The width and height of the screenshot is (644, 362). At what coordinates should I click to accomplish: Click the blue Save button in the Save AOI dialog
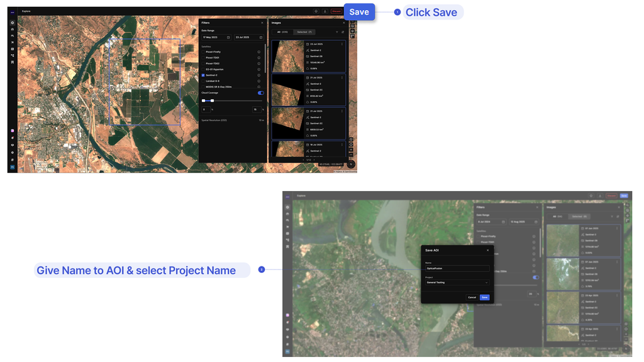tap(485, 297)
